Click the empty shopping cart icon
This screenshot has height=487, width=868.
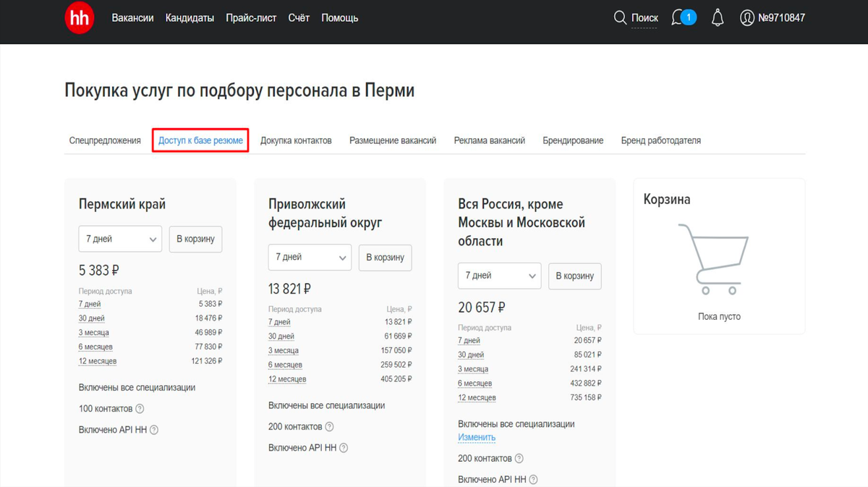click(x=714, y=259)
